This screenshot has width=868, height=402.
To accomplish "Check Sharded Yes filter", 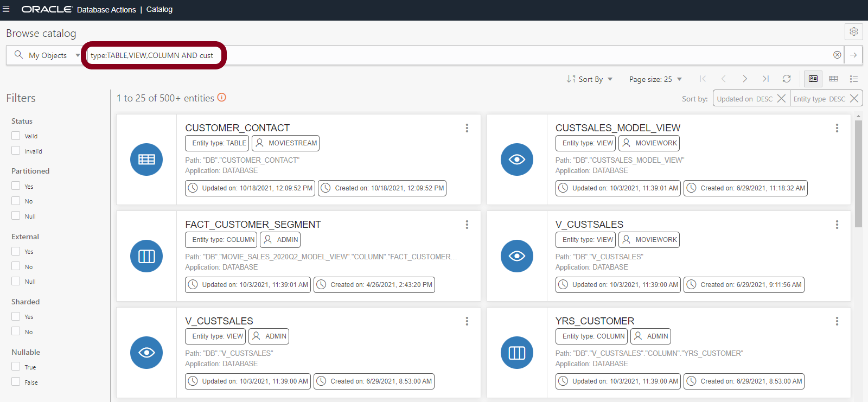I will (16, 316).
